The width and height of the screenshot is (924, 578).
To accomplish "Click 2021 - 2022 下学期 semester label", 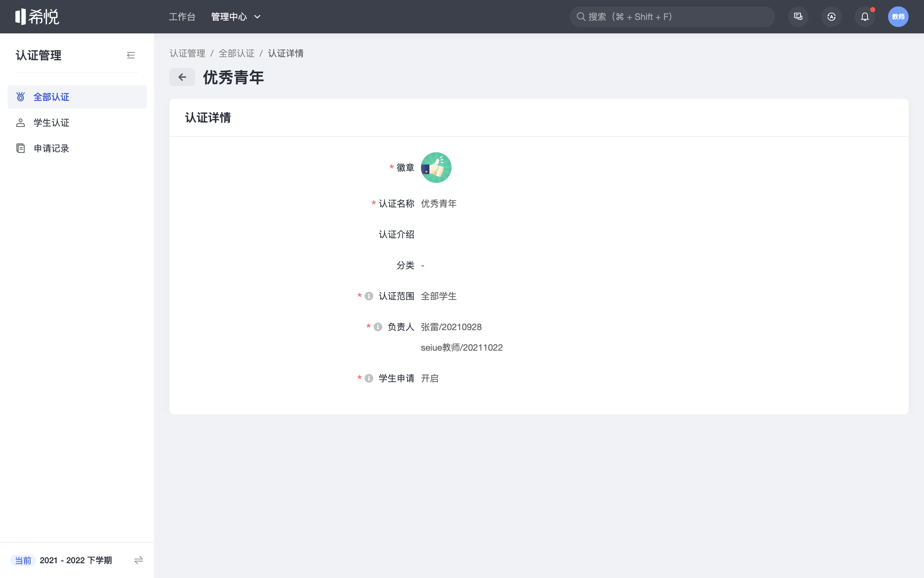I will (76, 560).
